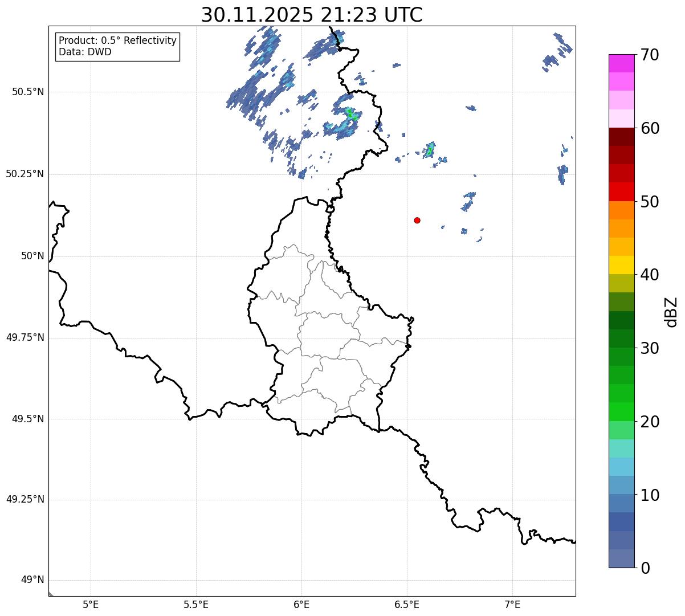This screenshot has height=616, width=685.
Task: Click the bright red colorbar swatch near 50
Action: point(622,191)
